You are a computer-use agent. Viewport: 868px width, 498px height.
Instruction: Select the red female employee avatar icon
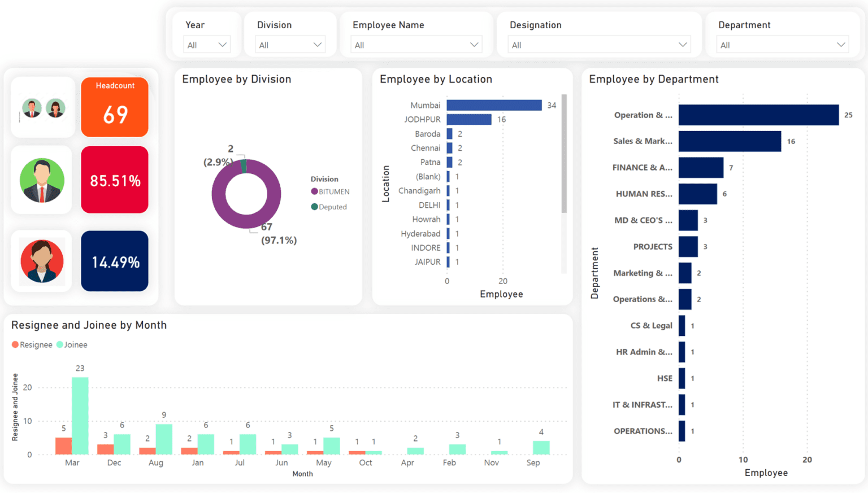click(41, 261)
